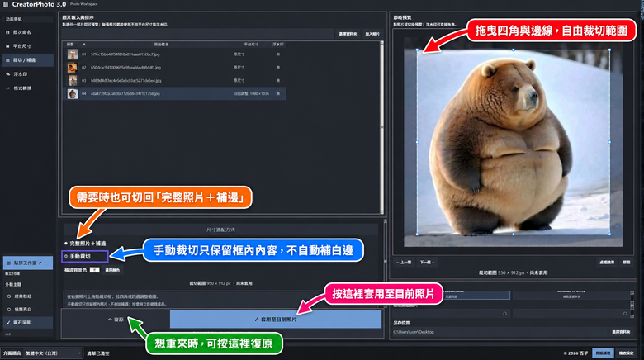Image resolution: width=644 pixels, height=360 pixels.
Task: Click the top-right crop handle on bear preview
Action: [609, 50]
